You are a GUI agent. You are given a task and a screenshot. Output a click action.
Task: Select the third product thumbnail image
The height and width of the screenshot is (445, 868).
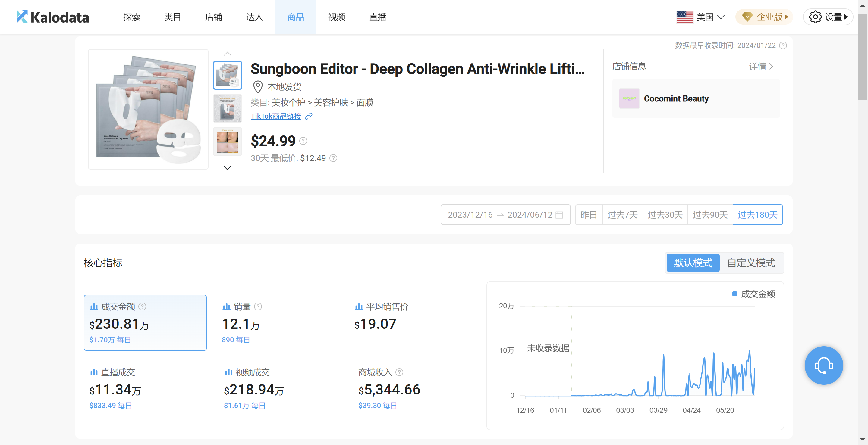228,142
